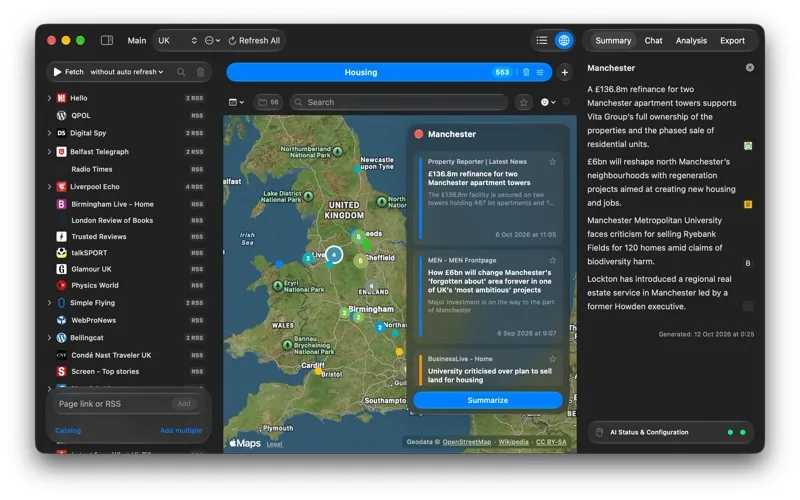Expand the Belfast Telegraph feed group
This screenshot has height=500, width=800.
pos(49,152)
